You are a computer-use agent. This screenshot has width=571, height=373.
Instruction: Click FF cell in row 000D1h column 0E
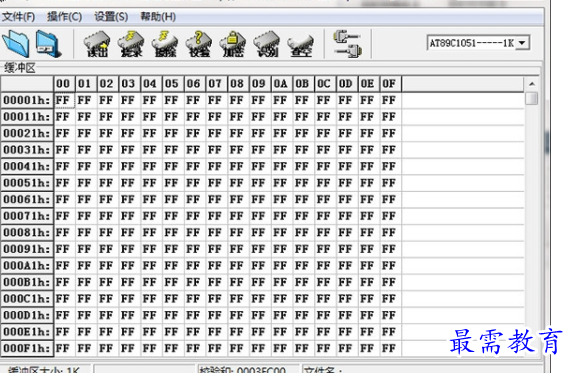pyautogui.click(x=369, y=315)
